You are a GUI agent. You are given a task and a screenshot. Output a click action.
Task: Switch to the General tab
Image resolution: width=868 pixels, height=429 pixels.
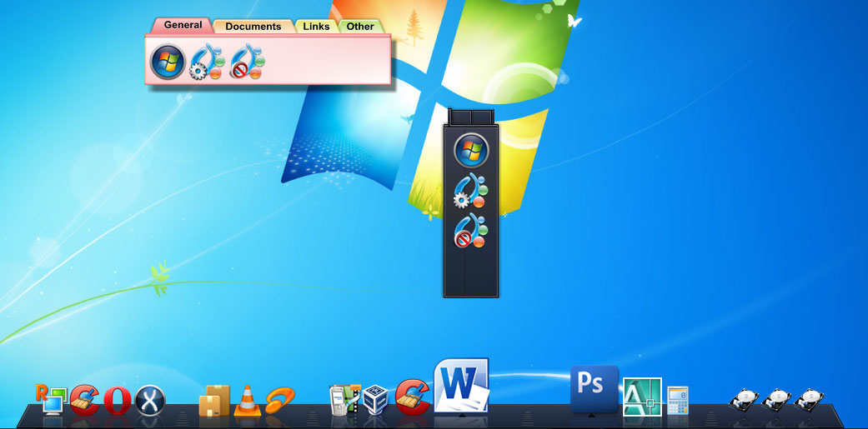[x=183, y=26]
